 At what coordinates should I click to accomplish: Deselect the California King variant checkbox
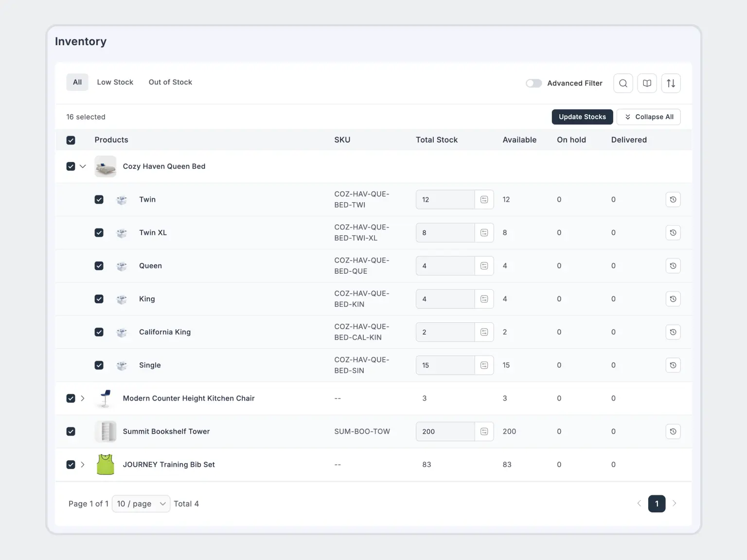[99, 332]
